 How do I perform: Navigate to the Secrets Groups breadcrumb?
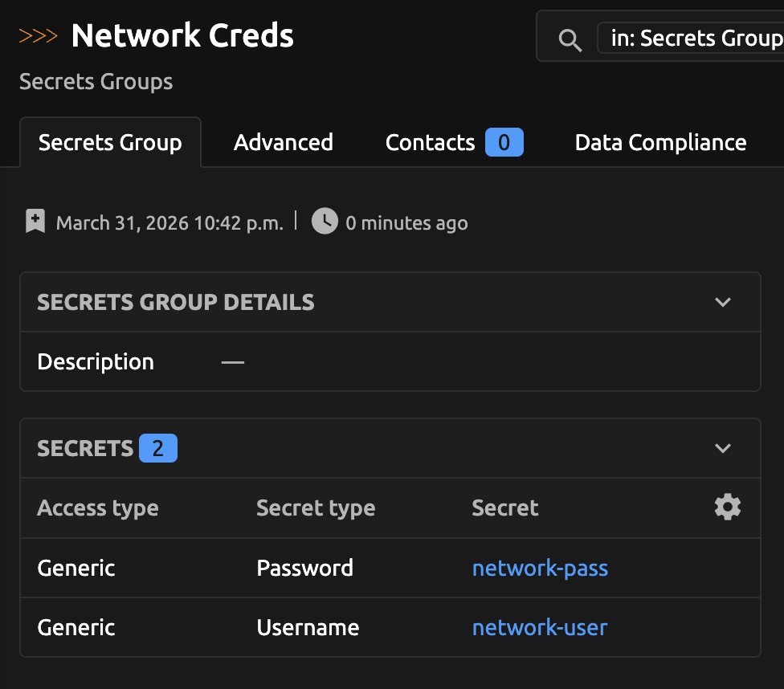pos(96,82)
